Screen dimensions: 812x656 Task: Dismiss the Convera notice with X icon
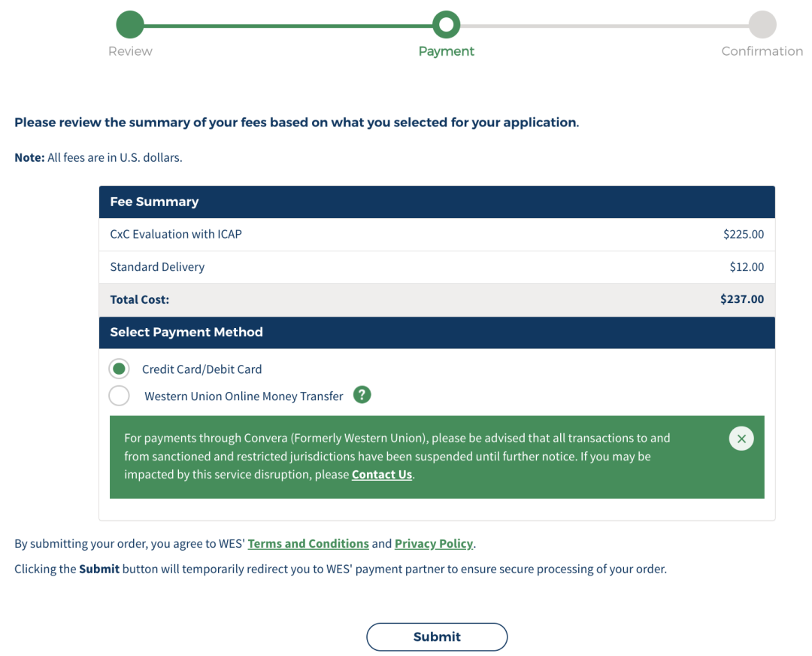coord(741,439)
